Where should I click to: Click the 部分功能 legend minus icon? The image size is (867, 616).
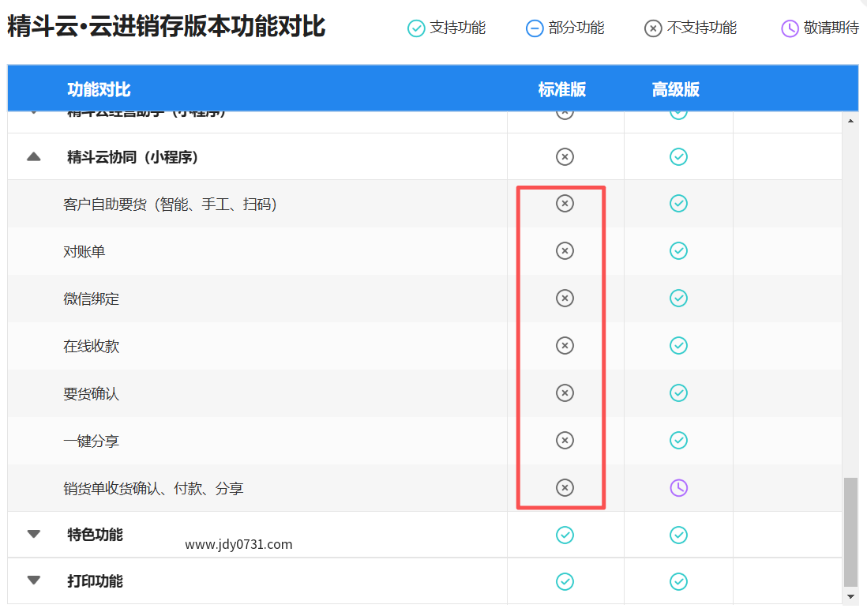point(535,28)
